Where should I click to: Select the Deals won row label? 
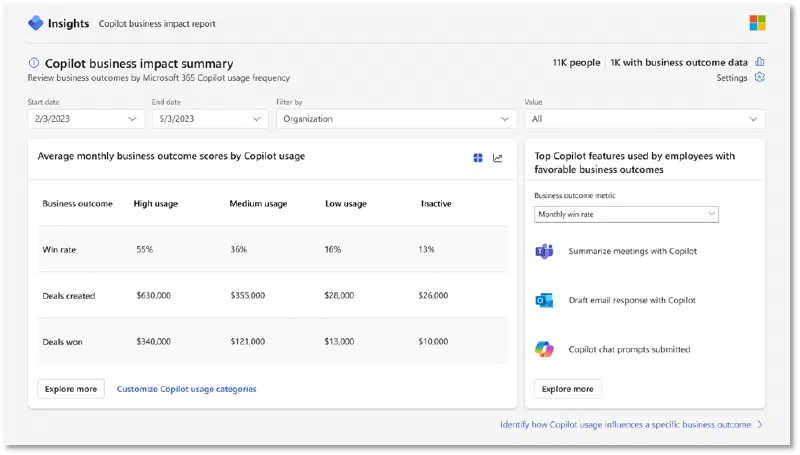click(62, 342)
